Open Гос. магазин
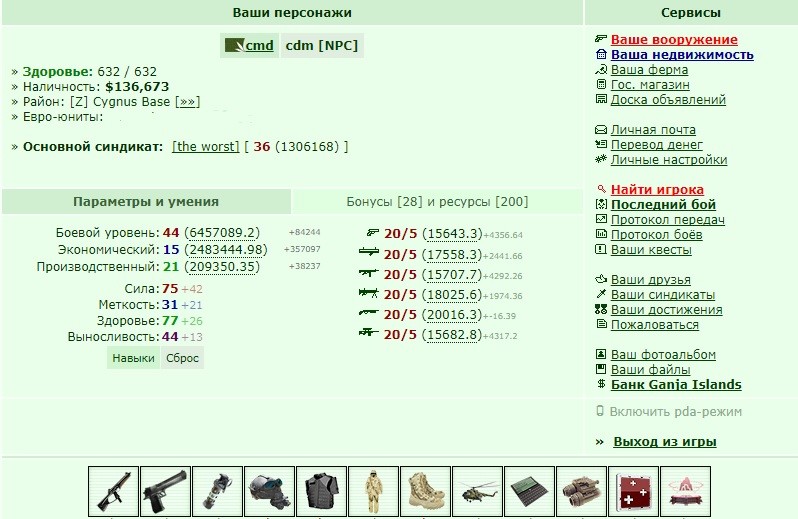Viewport: 798px width, 519px height. pos(650,84)
